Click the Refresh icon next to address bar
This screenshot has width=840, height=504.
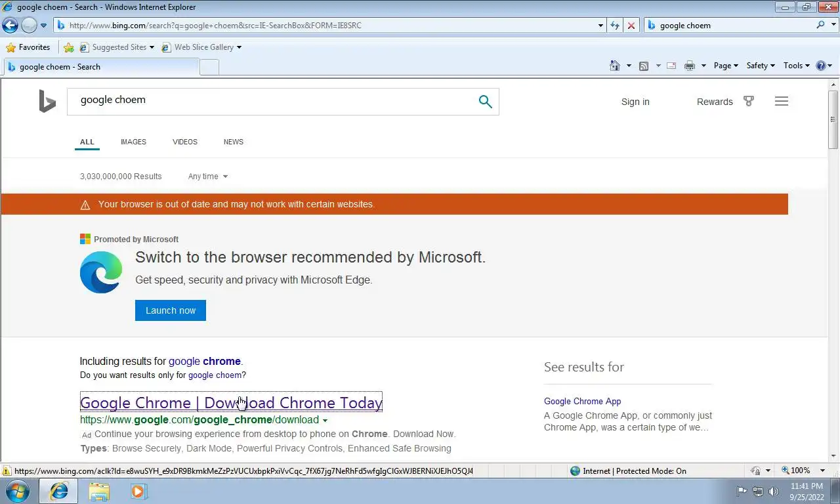point(615,26)
